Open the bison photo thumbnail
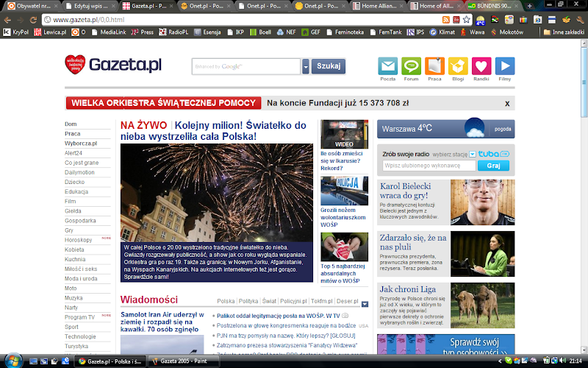The height and width of the screenshot is (368, 588). (483, 305)
